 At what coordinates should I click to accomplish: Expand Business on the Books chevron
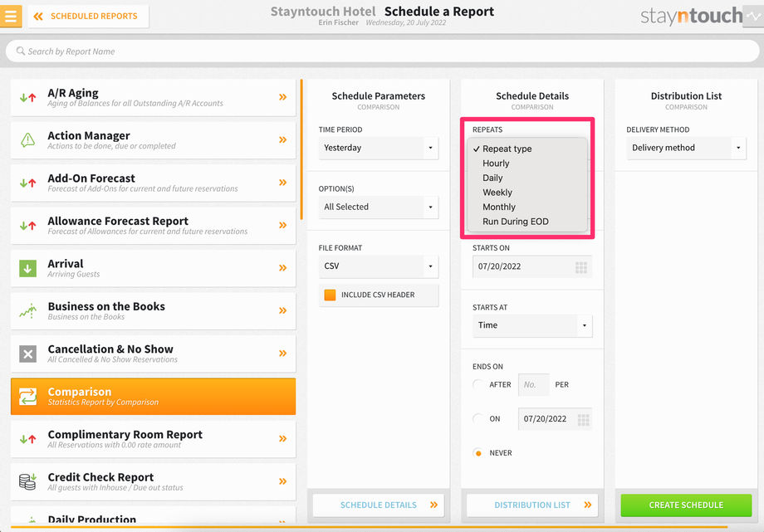(282, 310)
